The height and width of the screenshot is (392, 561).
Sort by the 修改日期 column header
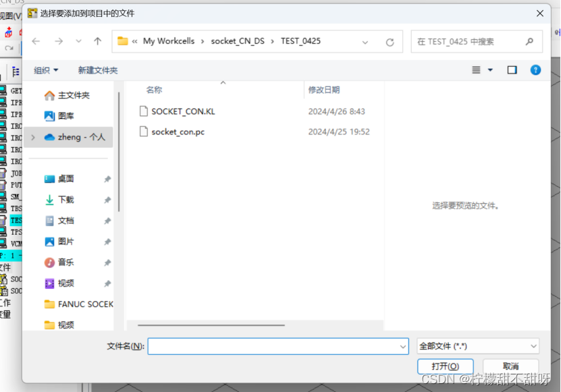tap(324, 90)
